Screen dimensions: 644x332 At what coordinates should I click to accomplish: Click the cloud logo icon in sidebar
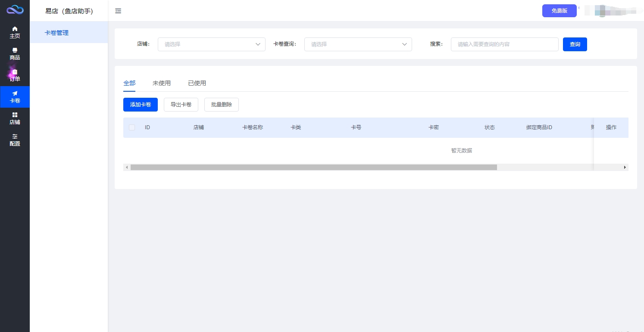click(15, 9)
